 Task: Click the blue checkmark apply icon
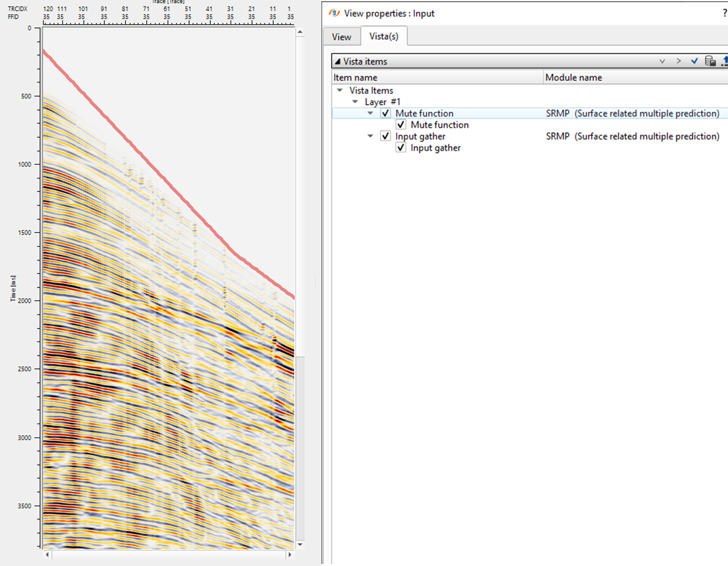point(694,62)
